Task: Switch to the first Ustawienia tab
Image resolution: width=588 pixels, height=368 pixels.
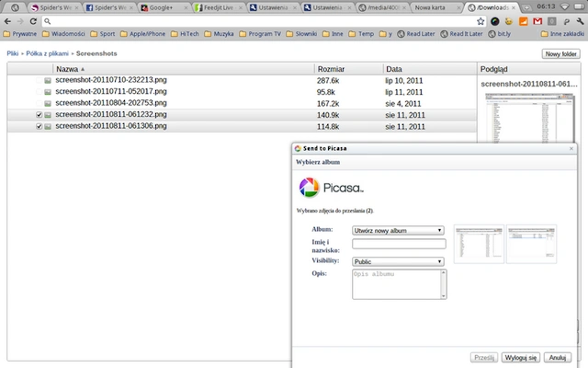Action: [x=273, y=7]
